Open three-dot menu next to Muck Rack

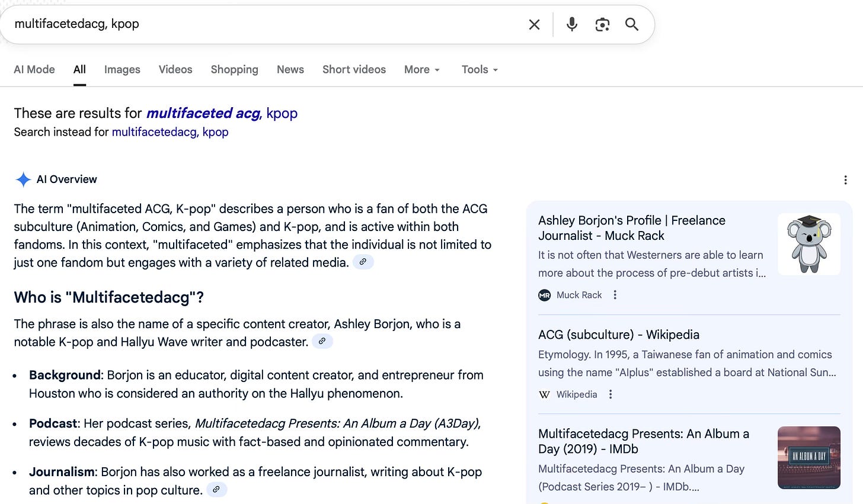click(x=615, y=295)
